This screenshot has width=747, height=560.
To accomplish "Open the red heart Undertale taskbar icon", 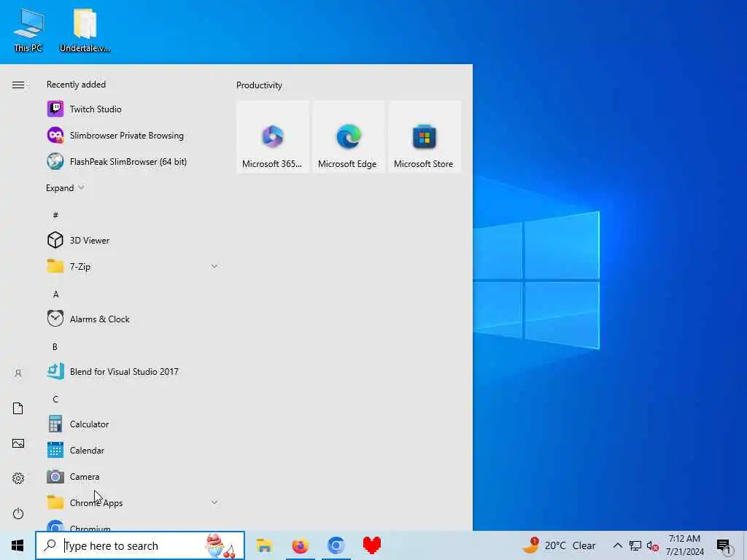I will click(x=371, y=545).
